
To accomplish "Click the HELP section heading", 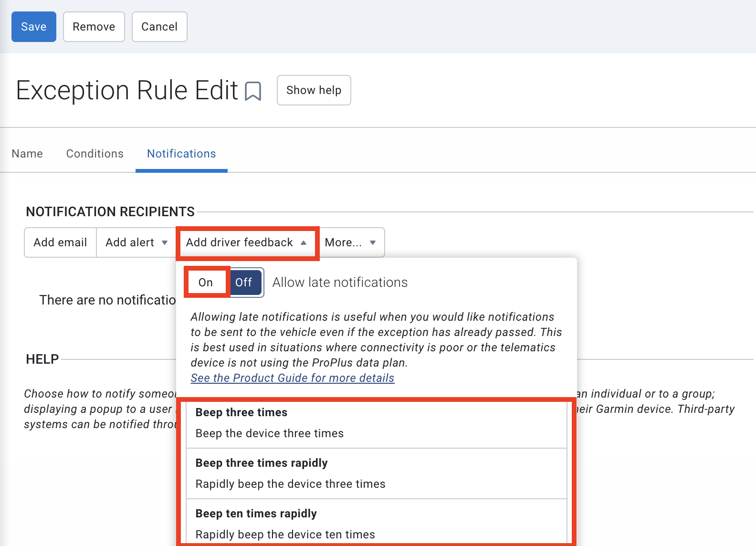I will click(42, 359).
